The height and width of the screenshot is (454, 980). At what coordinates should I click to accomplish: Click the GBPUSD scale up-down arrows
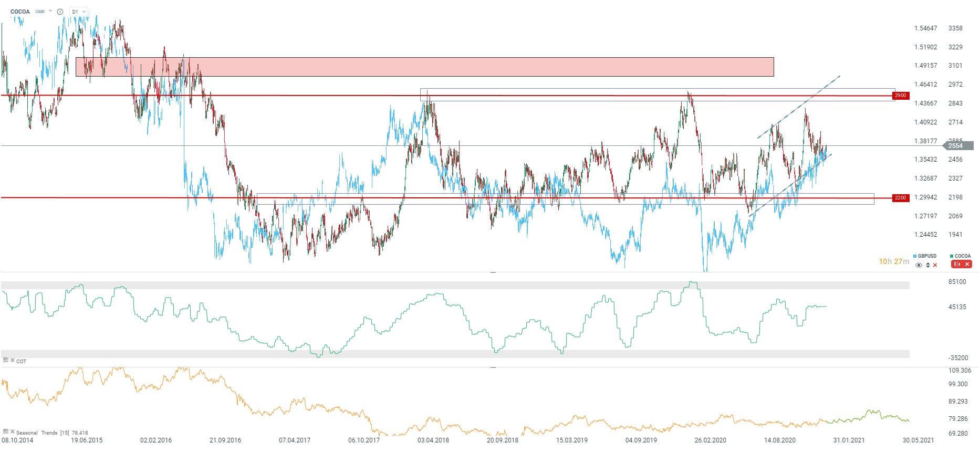(927, 265)
